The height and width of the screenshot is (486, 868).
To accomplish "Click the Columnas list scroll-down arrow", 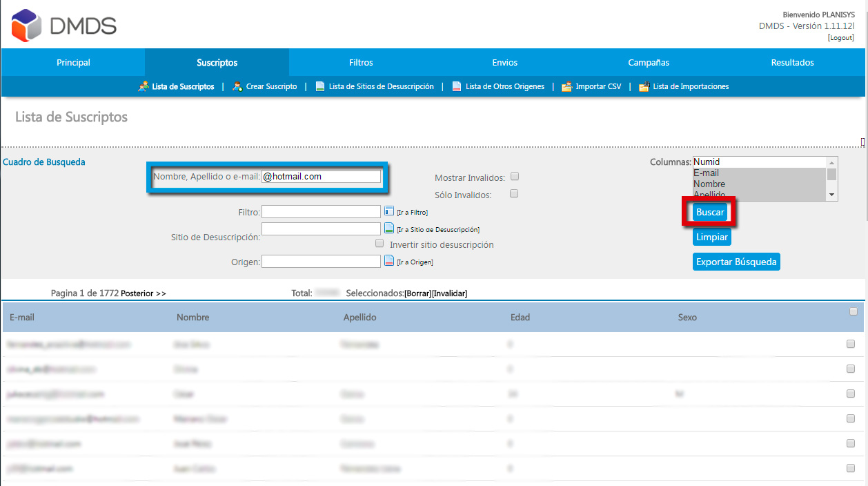I will (x=832, y=195).
